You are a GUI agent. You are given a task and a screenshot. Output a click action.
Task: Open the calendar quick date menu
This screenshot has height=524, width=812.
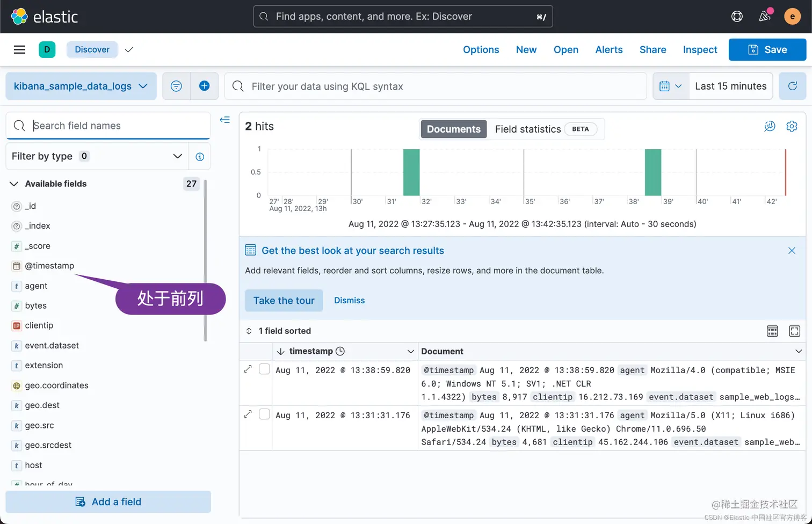point(670,86)
